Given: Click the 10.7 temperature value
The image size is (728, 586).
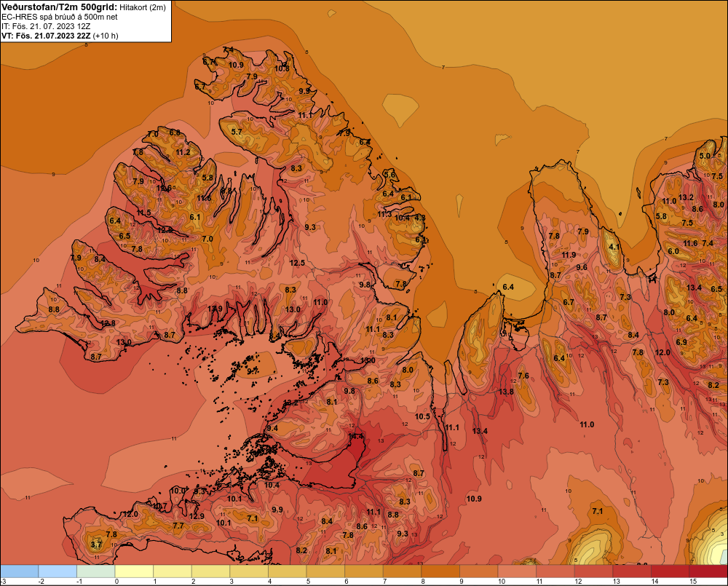Looking at the screenshot, I should [x=159, y=506].
